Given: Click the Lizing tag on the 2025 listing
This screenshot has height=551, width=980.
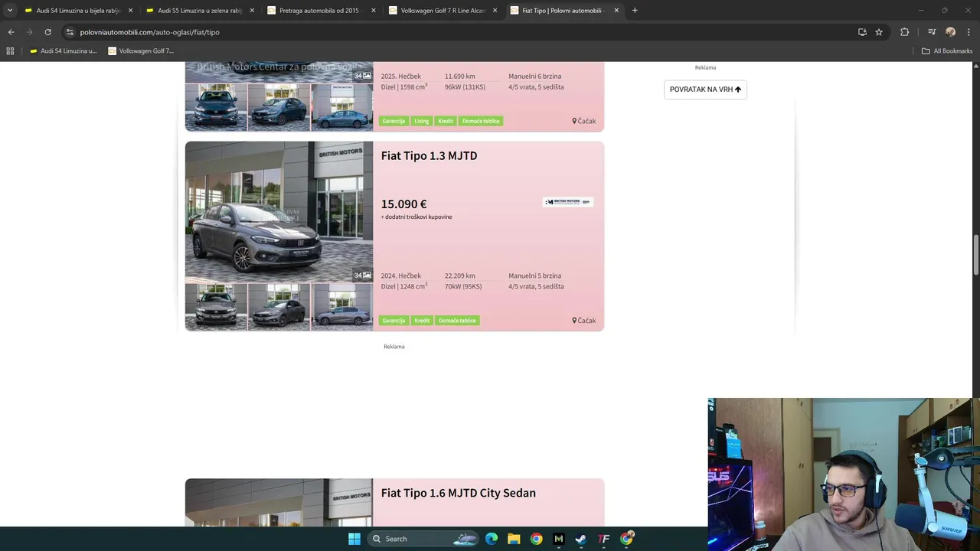Looking at the screenshot, I should [422, 121].
